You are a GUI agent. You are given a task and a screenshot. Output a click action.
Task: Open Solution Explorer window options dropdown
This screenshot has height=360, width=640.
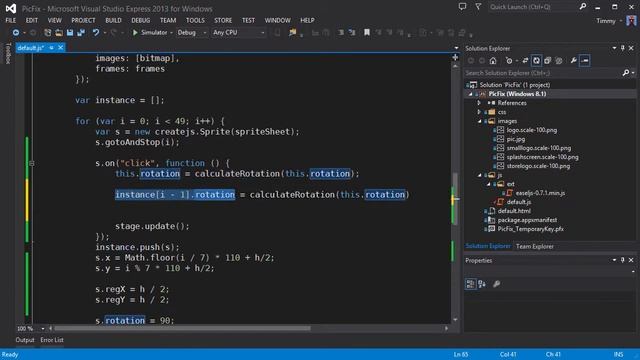point(614,48)
